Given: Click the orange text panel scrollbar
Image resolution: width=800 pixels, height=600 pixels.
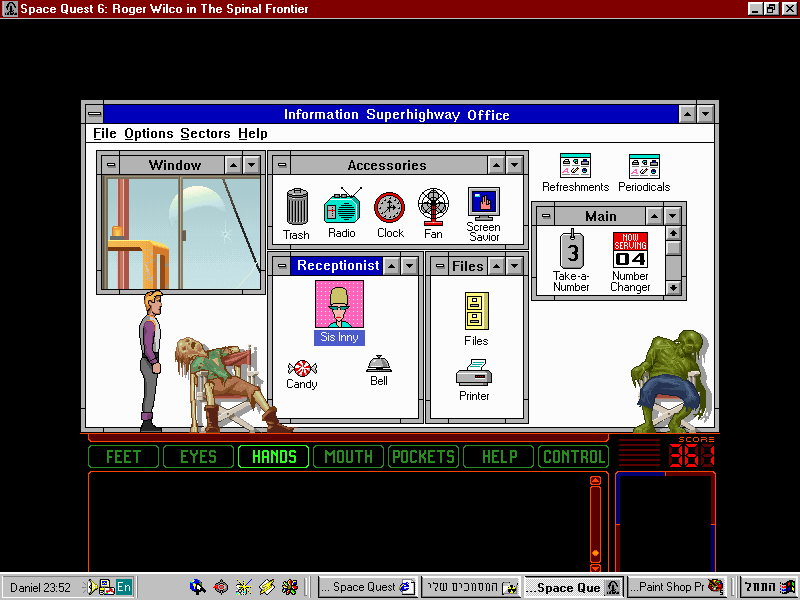Looking at the screenshot, I should [595, 520].
